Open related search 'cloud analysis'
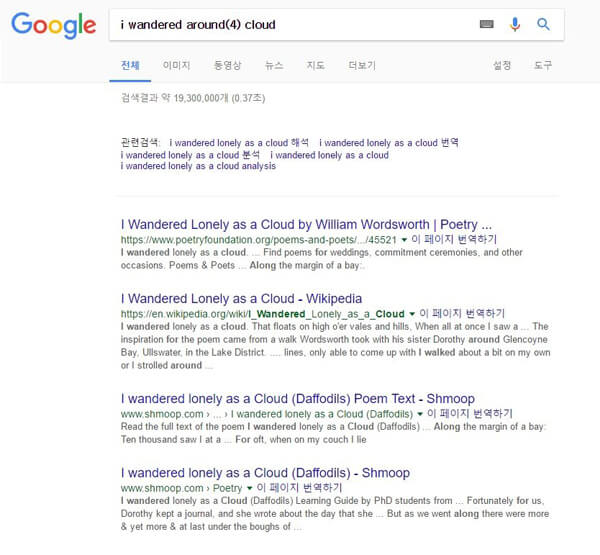Viewport: 600px width, 555px height. [x=198, y=166]
